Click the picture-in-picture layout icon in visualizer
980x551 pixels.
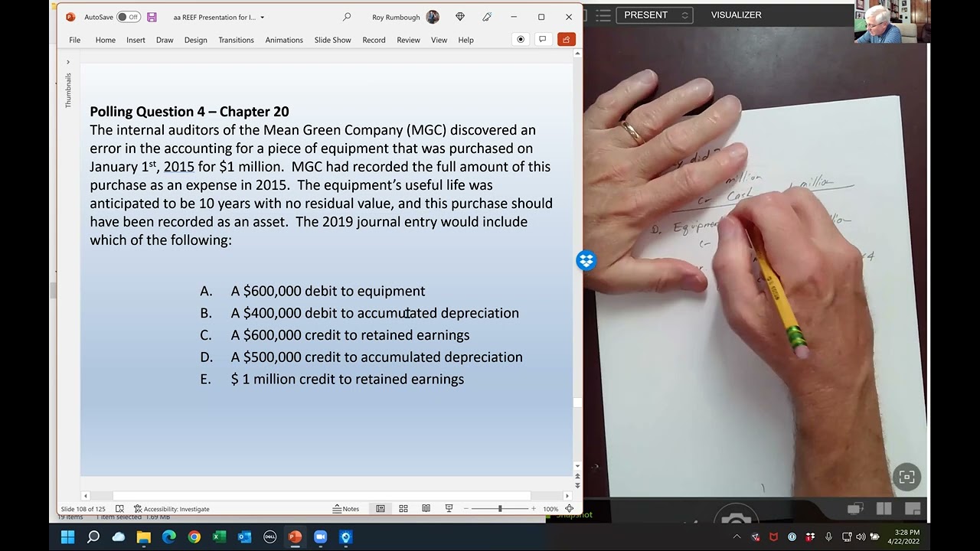click(x=912, y=509)
